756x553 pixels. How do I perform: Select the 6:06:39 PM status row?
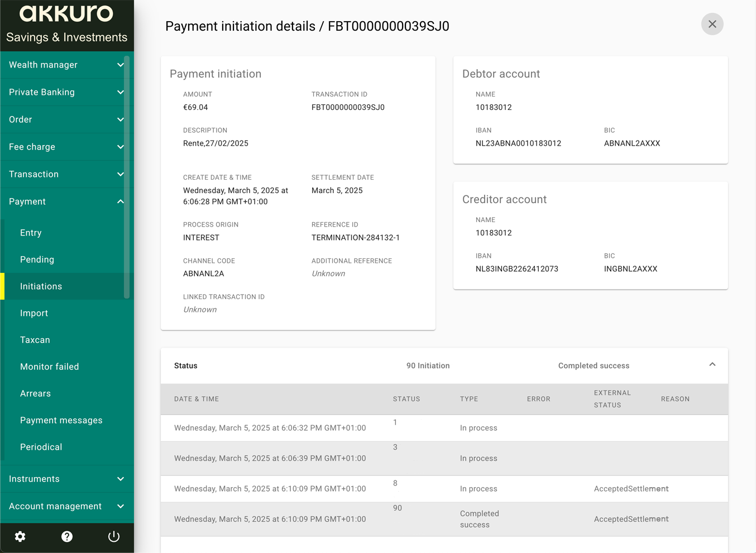point(444,458)
